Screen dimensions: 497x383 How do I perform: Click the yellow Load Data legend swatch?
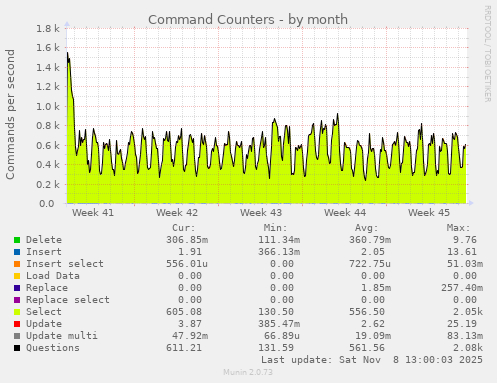pos(17,276)
